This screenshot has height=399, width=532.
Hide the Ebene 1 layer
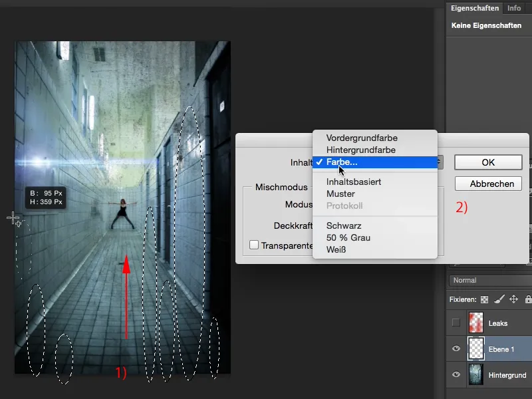(x=456, y=348)
